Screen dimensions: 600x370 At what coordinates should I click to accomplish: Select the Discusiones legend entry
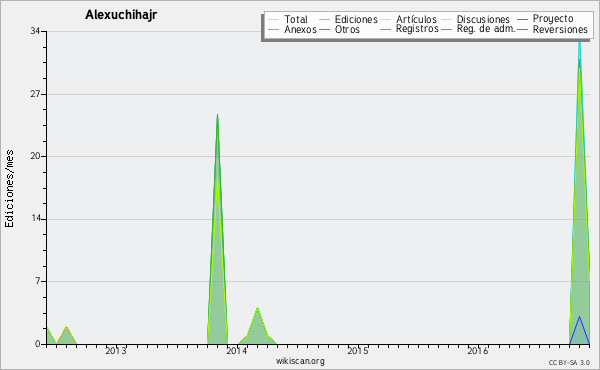(x=475, y=19)
